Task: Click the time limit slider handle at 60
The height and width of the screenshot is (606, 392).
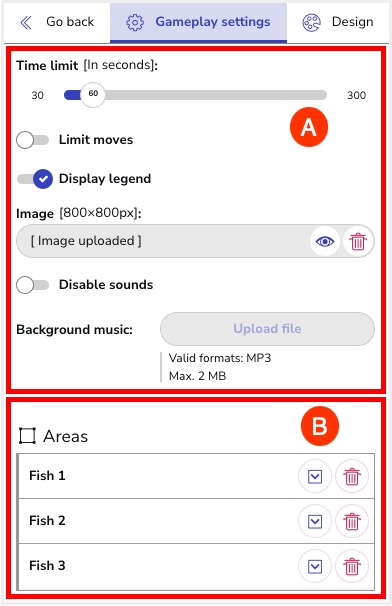Action: pyautogui.click(x=93, y=95)
